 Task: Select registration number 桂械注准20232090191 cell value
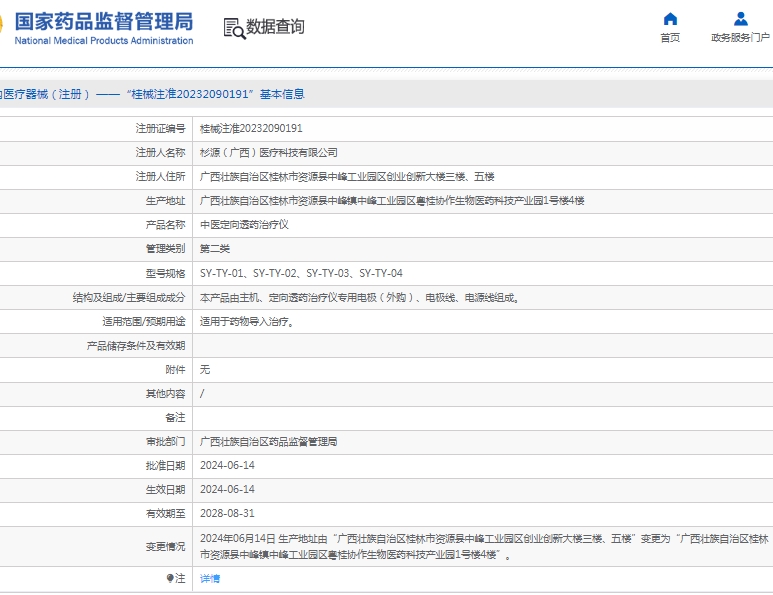pyautogui.click(x=251, y=129)
